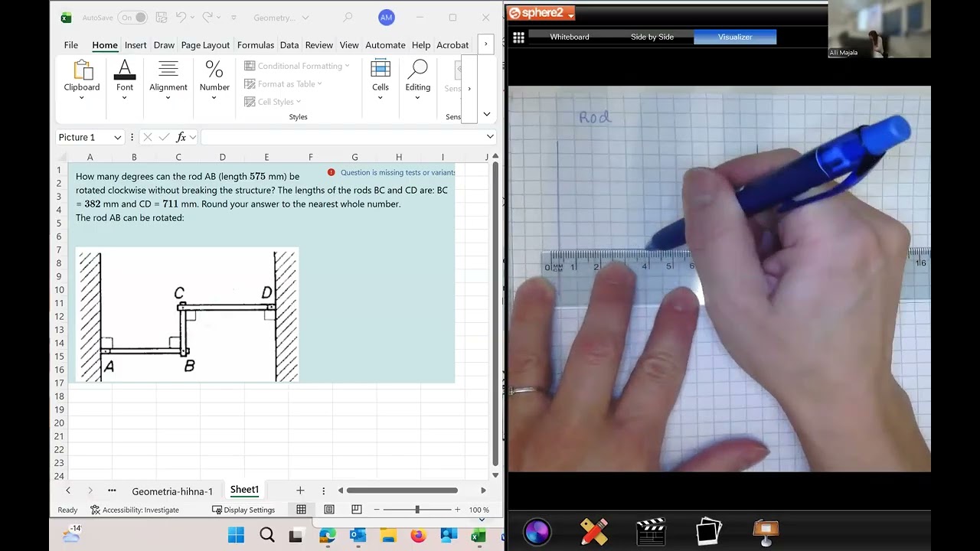Select Side by Side mode in sphere2
The image size is (980, 551).
[652, 37]
